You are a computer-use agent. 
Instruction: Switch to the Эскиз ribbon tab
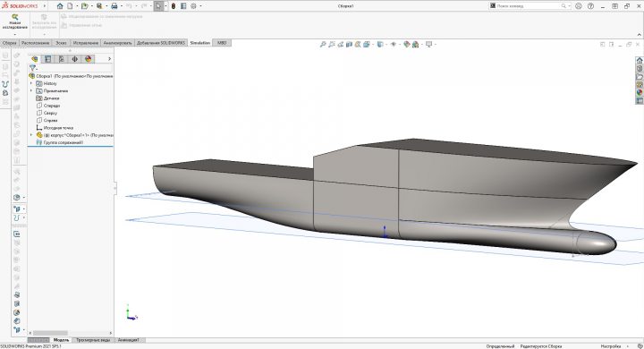click(61, 43)
